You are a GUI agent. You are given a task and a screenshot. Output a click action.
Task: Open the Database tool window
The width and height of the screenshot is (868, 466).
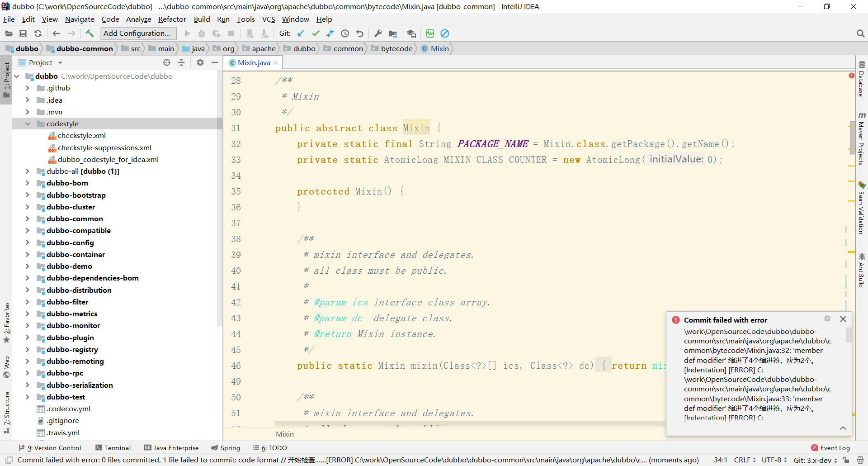pos(862,79)
